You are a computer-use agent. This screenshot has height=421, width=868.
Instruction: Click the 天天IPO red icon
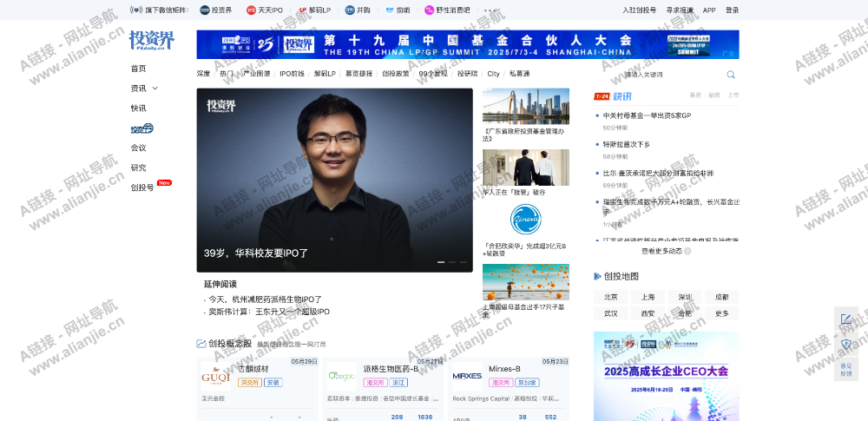tap(252, 10)
